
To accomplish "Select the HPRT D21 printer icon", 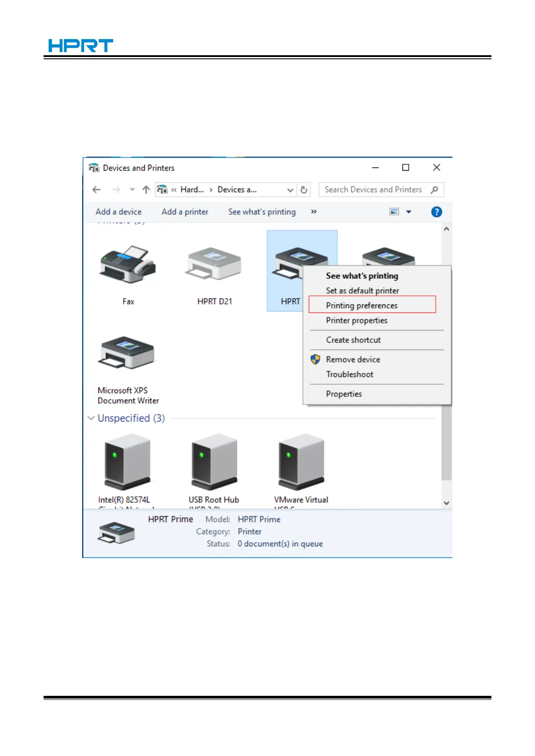I will [214, 264].
